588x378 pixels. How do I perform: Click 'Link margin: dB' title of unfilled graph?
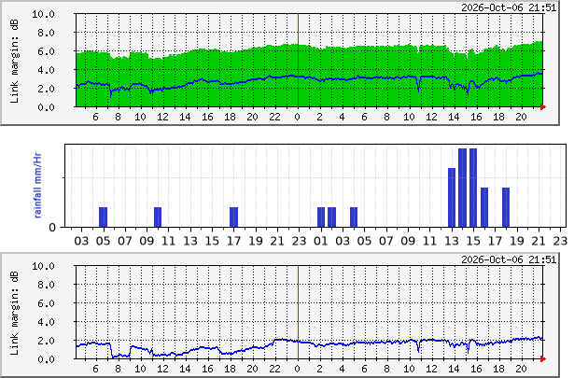click(14, 314)
